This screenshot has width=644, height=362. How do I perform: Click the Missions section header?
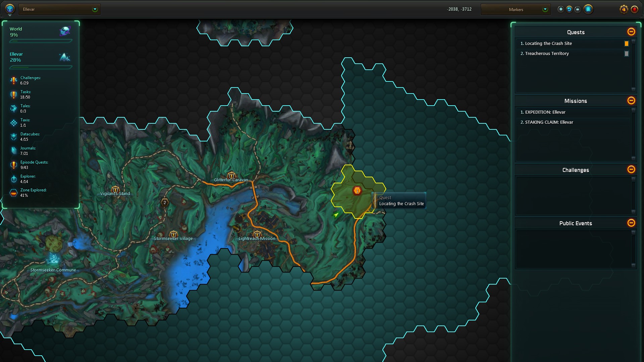(576, 101)
